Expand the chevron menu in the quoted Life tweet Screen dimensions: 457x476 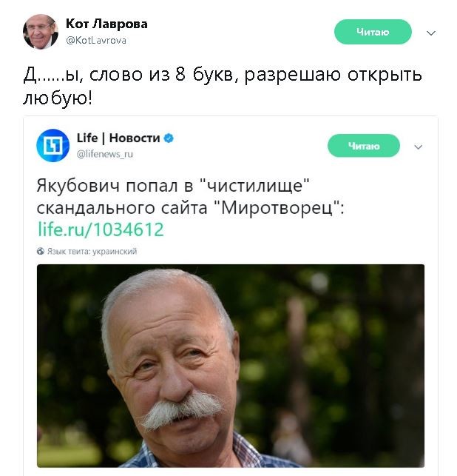point(419,147)
